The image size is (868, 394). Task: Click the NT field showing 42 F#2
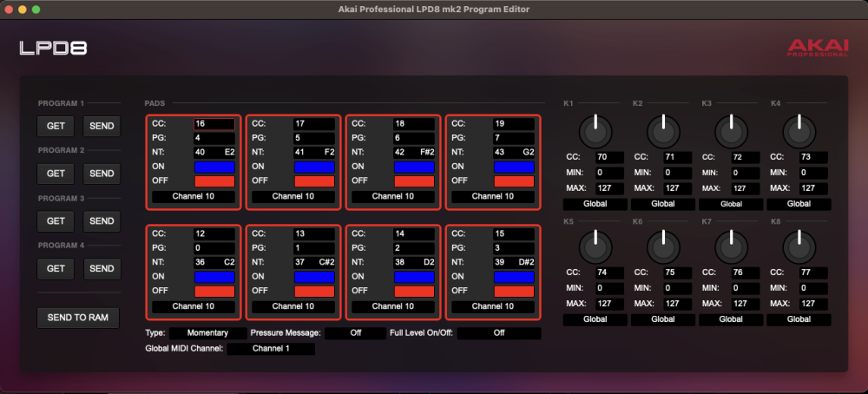(414, 153)
